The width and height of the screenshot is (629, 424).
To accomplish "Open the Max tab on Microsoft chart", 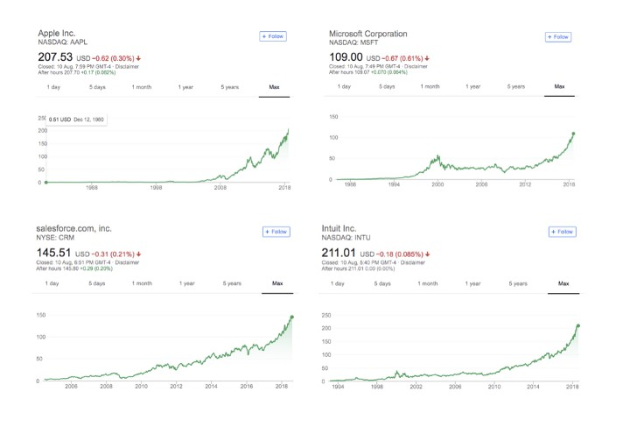I will (560, 87).
